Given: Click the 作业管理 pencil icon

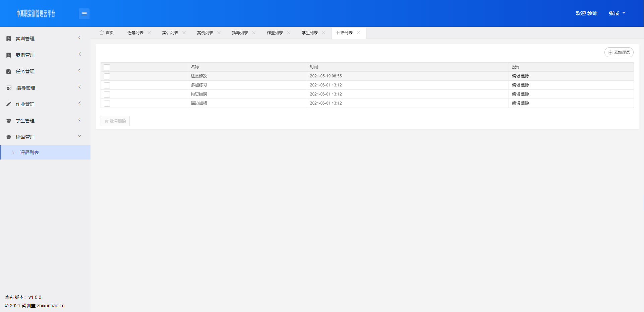Looking at the screenshot, I should pyautogui.click(x=9, y=104).
